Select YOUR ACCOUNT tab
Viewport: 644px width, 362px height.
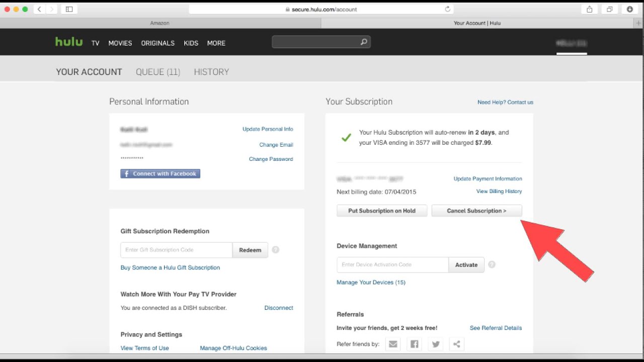(89, 72)
